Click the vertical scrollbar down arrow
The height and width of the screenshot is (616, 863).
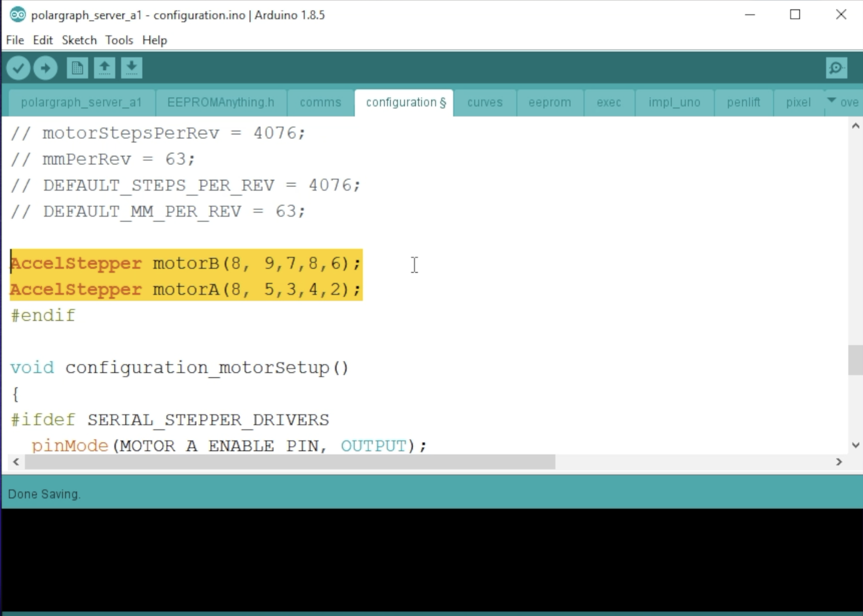pos(856,445)
